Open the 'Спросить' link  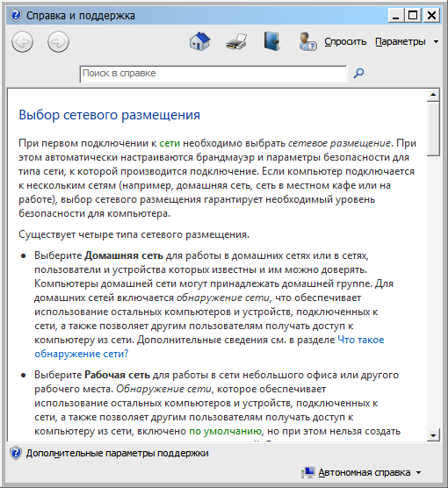pyautogui.click(x=345, y=41)
